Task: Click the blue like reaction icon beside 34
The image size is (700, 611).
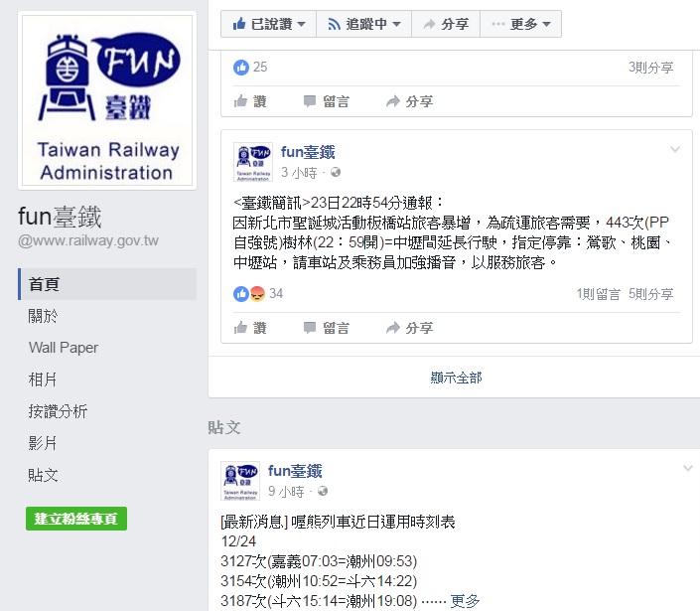Action: point(241,294)
